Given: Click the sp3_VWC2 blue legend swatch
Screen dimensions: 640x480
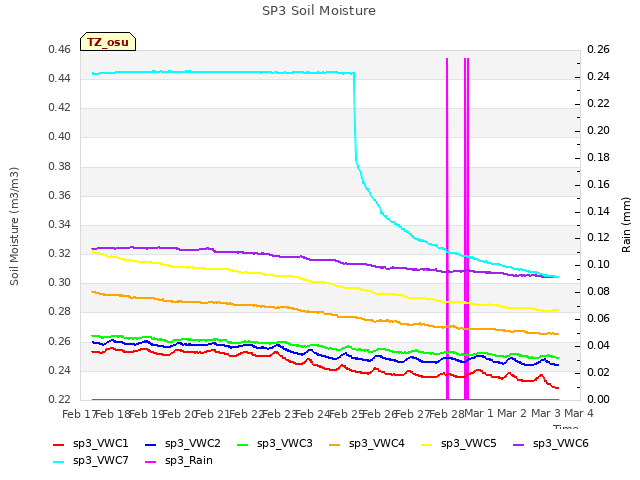Looking at the screenshot, I should click(151, 444).
